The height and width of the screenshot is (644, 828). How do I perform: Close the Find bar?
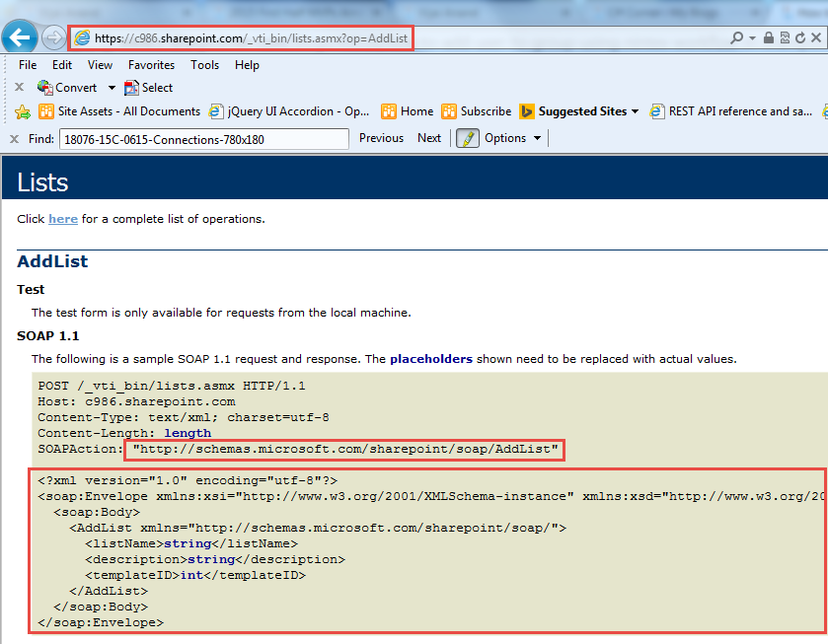pos(14,139)
